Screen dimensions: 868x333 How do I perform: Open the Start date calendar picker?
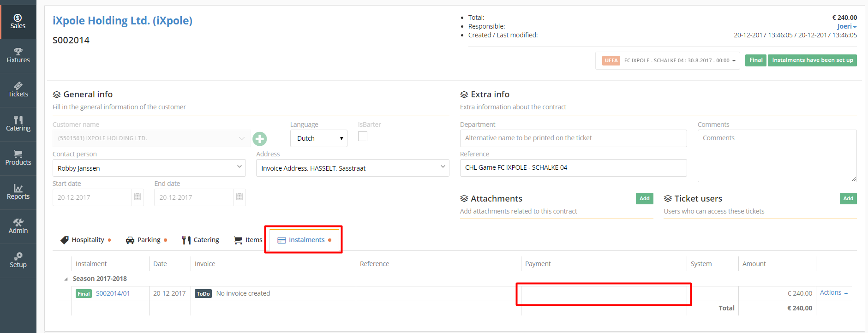138,197
